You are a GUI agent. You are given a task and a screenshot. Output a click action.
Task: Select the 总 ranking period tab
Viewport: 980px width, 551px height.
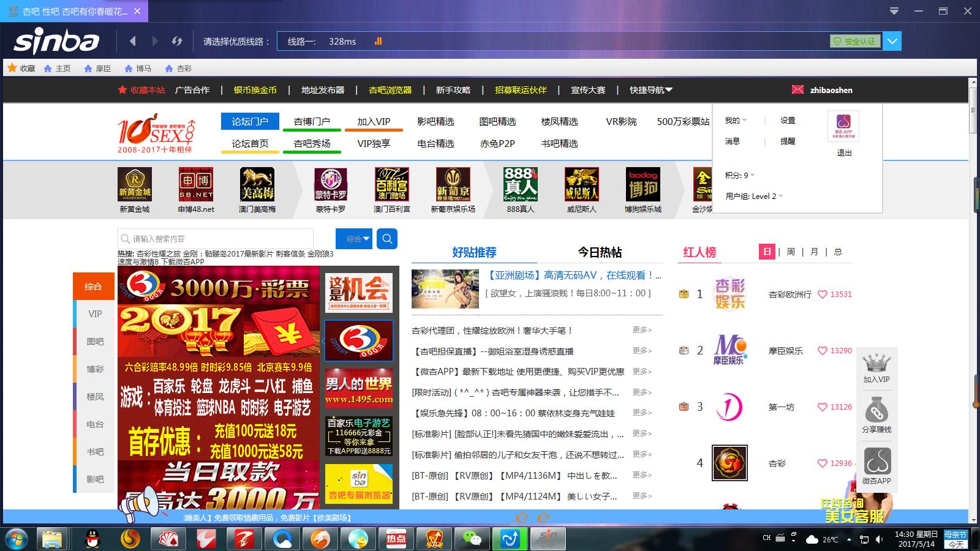coord(838,252)
